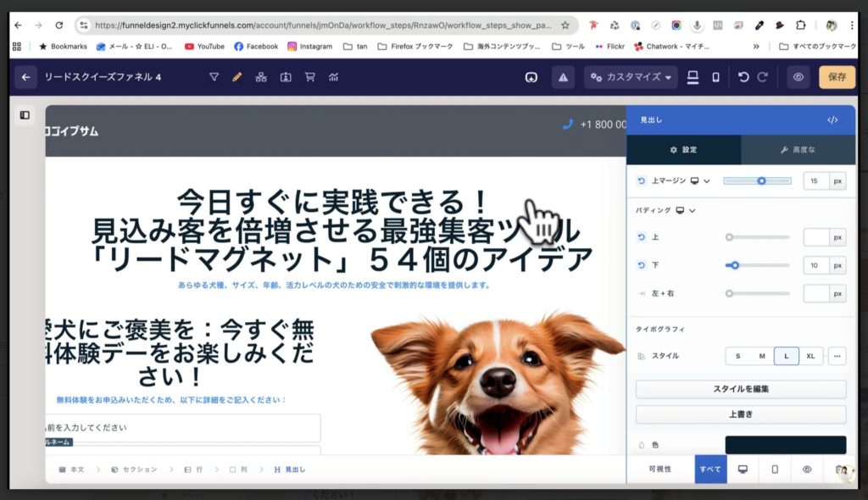The height and width of the screenshot is (500, 868).
Task: Click the undo arrow icon
Action: click(x=743, y=76)
